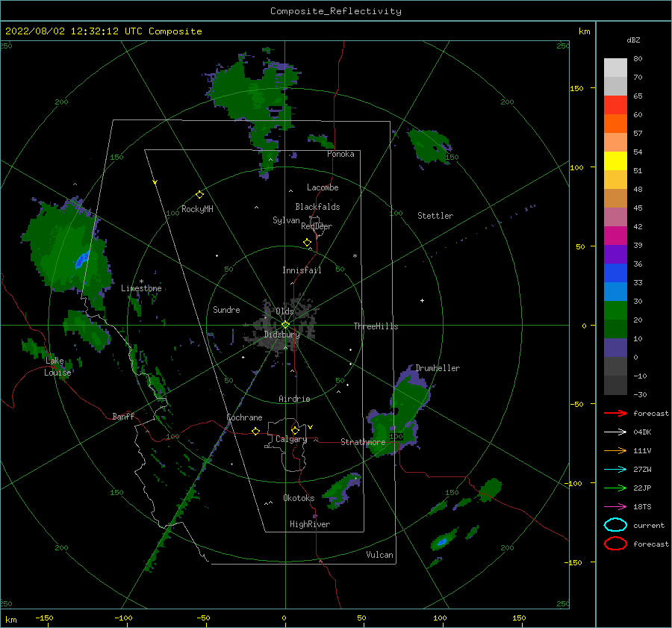The image size is (672, 628).
Task: Click the white 04DK arrow legend icon
Action: click(615, 432)
